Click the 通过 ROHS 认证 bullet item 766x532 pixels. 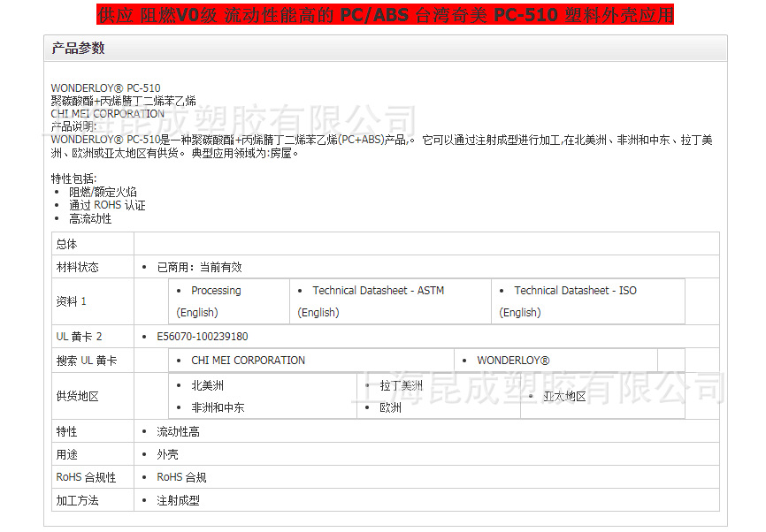pos(107,205)
